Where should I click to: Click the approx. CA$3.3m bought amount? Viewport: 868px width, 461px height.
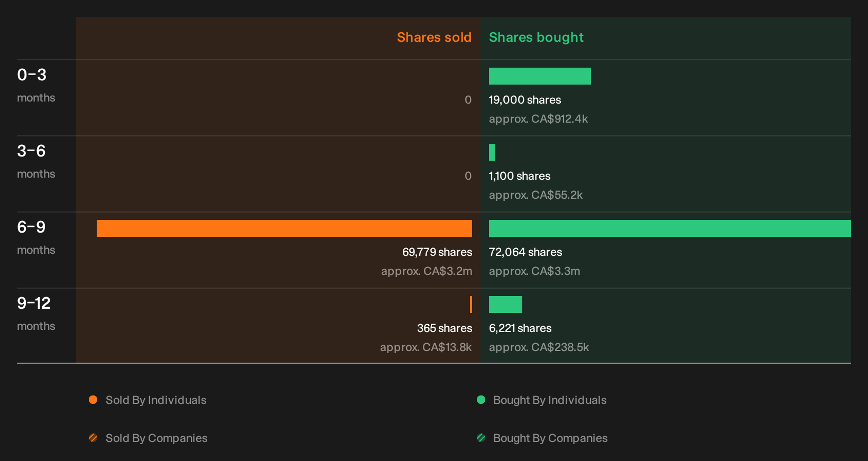(534, 271)
